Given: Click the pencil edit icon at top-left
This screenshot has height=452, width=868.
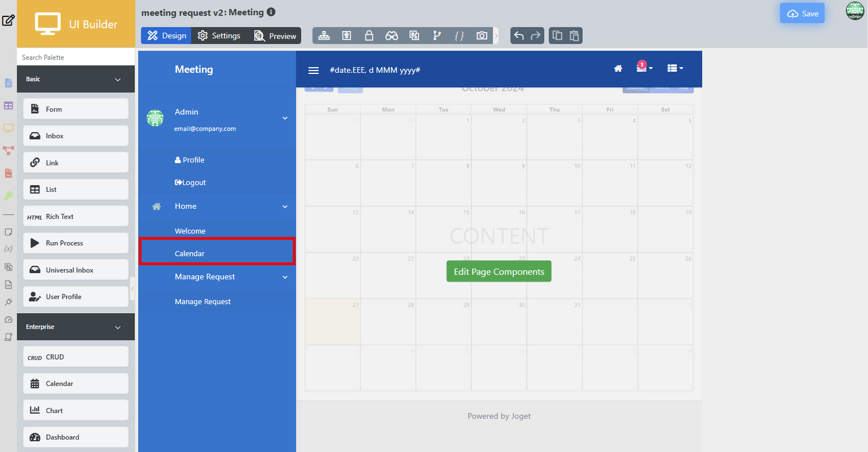Looking at the screenshot, I should pyautogui.click(x=8, y=20).
